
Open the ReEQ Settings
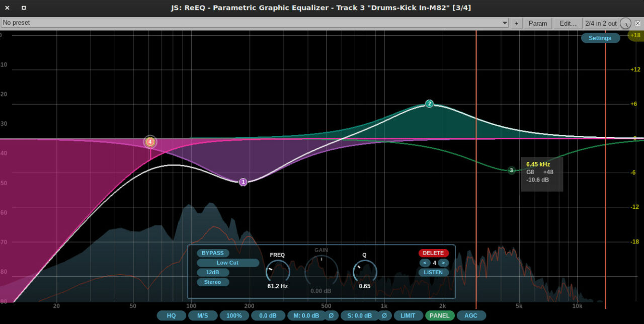(600, 38)
